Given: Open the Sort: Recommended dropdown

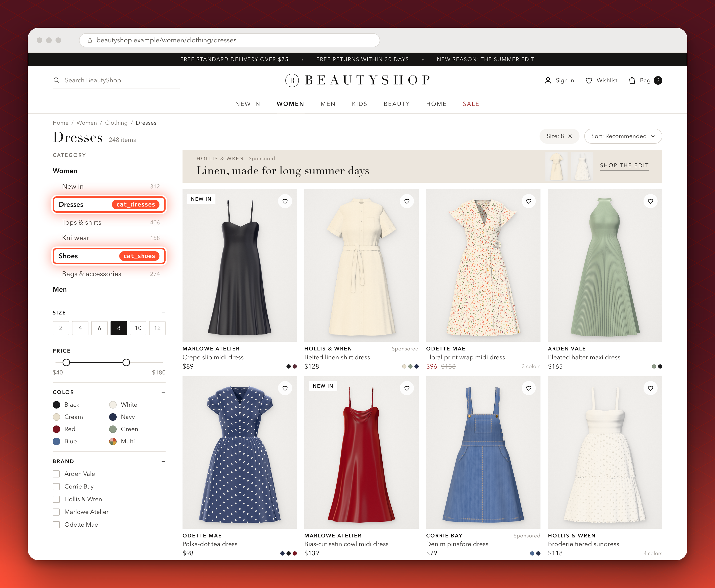Looking at the screenshot, I should [x=623, y=136].
